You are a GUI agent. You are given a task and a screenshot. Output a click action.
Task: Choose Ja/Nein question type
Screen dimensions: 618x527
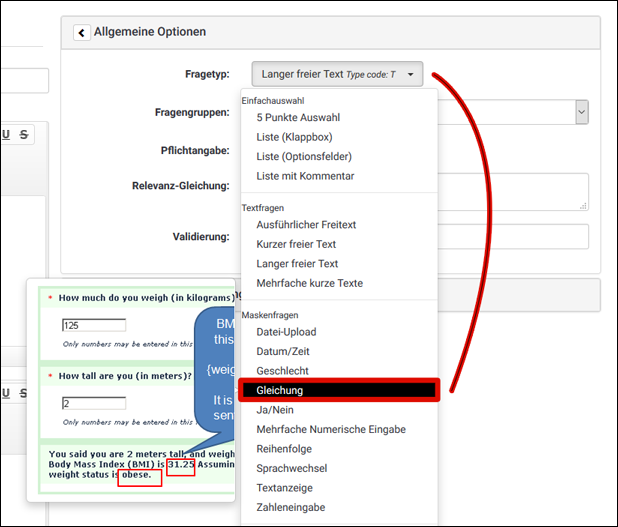click(x=277, y=410)
